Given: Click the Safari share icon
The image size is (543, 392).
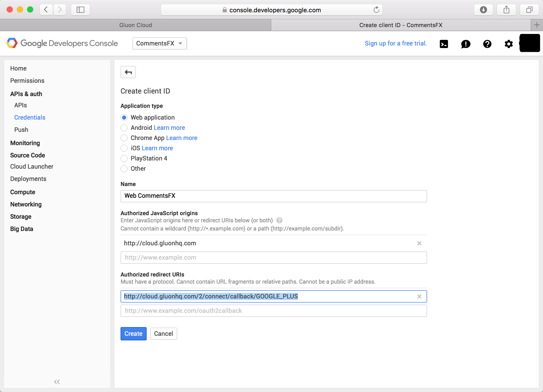Looking at the screenshot, I should click(x=506, y=10).
